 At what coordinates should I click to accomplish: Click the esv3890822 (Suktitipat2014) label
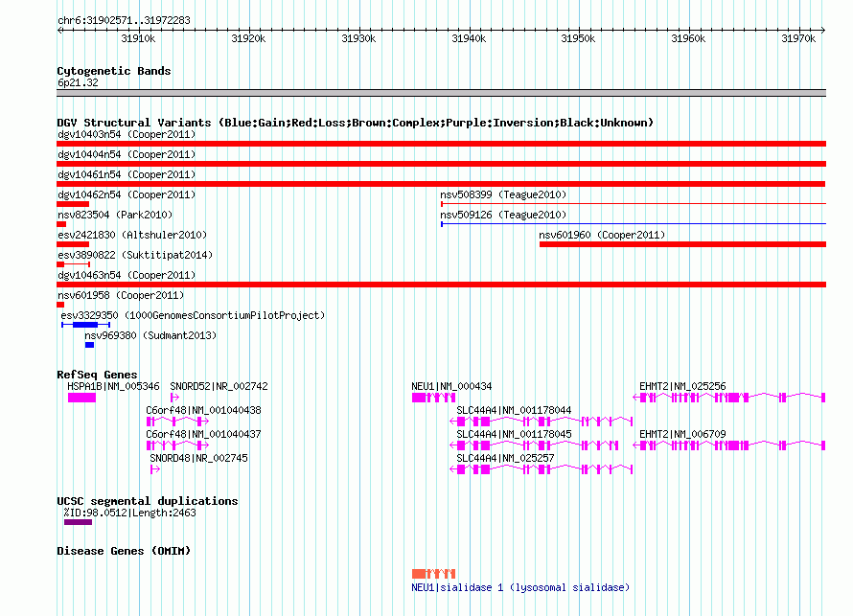pyautogui.click(x=135, y=255)
